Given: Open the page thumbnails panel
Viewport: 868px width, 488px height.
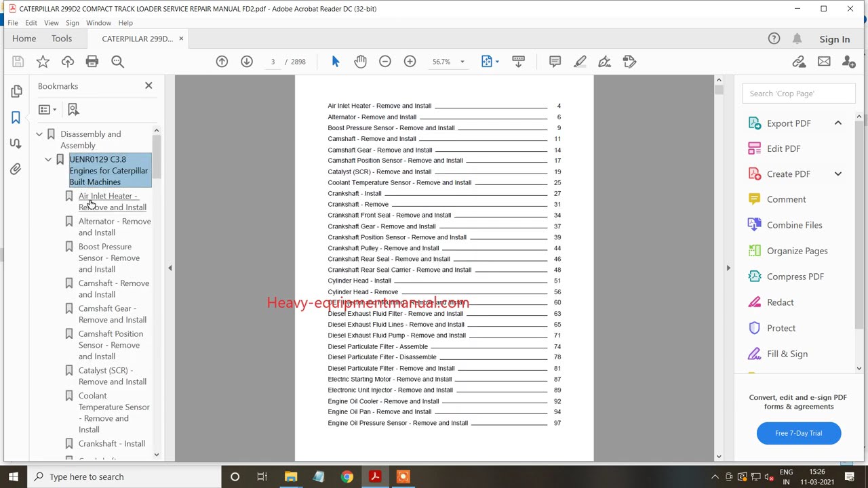Looking at the screenshot, I should coord(16,91).
